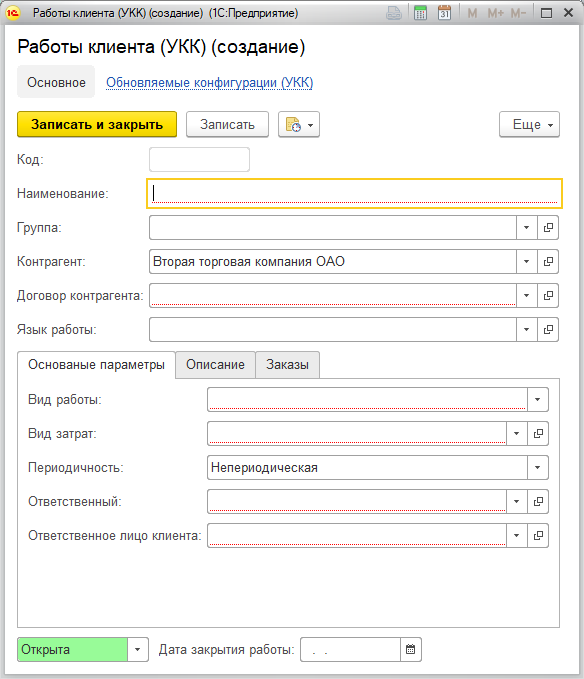Open the Еще menu
584x679 pixels.
point(529,125)
